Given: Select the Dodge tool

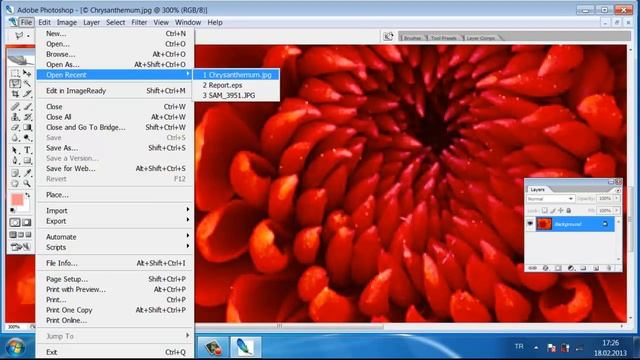Looking at the screenshot, I should tap(27, 138).
